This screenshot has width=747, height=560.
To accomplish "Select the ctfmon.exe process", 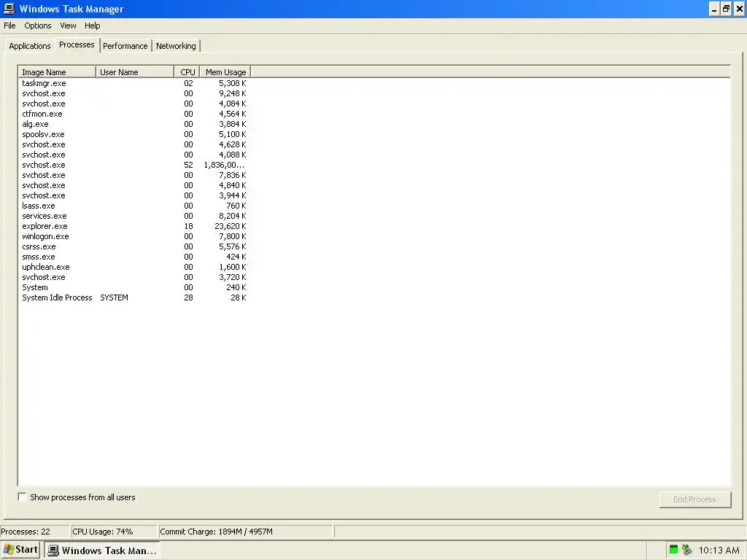I will coord(134,114).
